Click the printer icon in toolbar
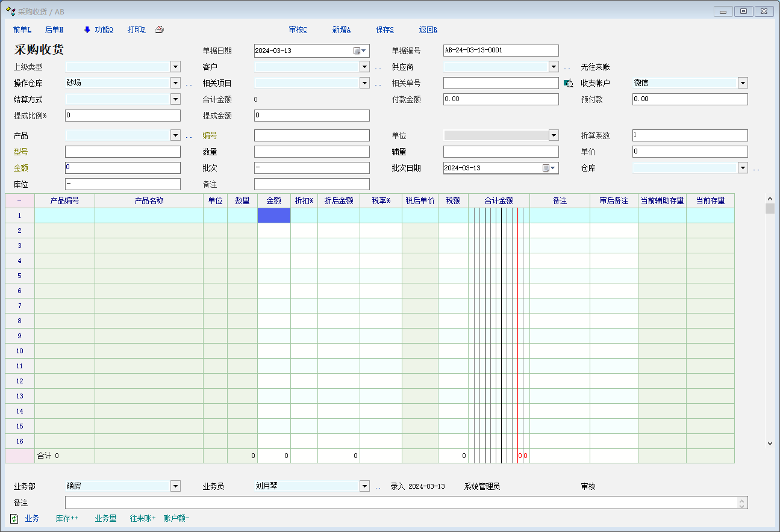 pos(159,29)
